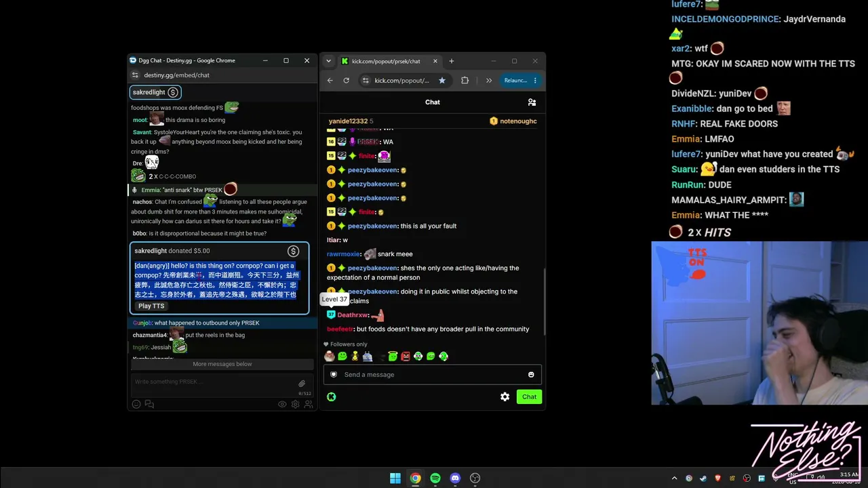Click the Play TTS button
This screenshot has height=488, width=868.
pyautogui.click(x=152, y=306)
